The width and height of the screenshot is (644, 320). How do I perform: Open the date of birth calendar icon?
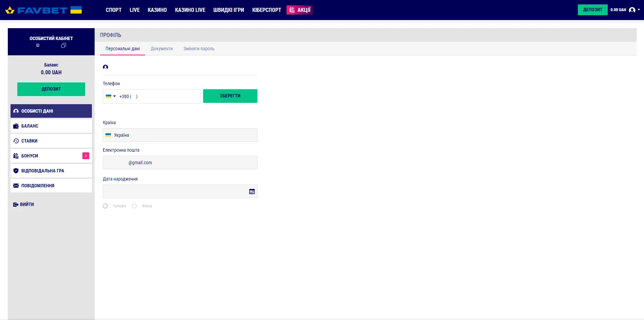[252, 192]
